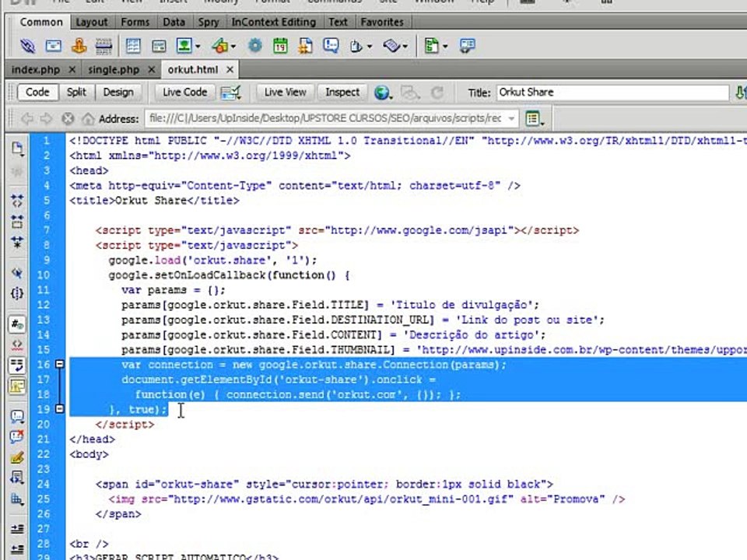Image resolution: width=747 pixels, height=560 pixels.
Task: Toggle Live View mode
Action: click(x=285, y=93)
